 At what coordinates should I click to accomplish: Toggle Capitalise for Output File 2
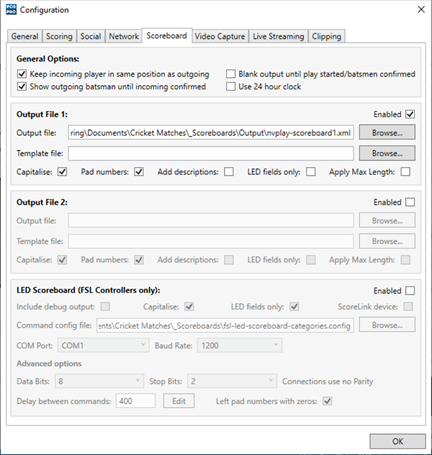click(62, 260)
